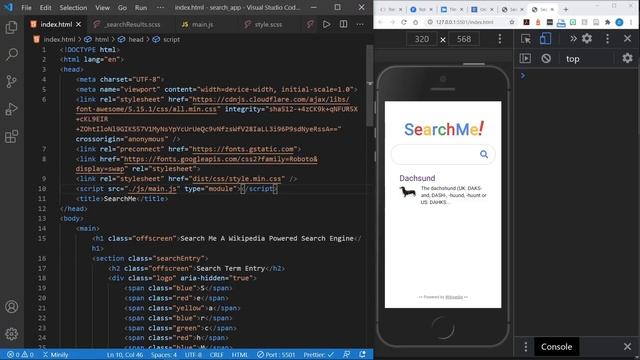Change language mode via HTML status item
Image resolution: width=640 pixels, height=360 pixels.
[x=240, y=355]
